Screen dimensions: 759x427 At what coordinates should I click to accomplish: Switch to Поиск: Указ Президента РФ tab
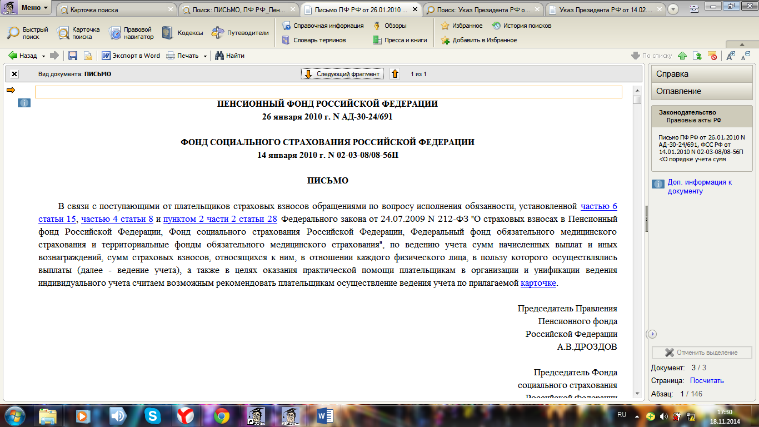pyautogui.click(x=483, y=9)
